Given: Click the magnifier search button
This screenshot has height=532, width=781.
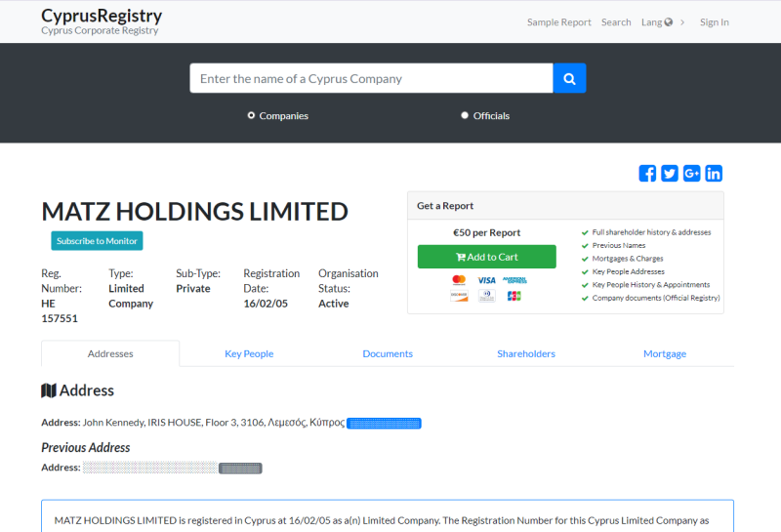Looking at the screenshot, I should (x=569, y=78).
